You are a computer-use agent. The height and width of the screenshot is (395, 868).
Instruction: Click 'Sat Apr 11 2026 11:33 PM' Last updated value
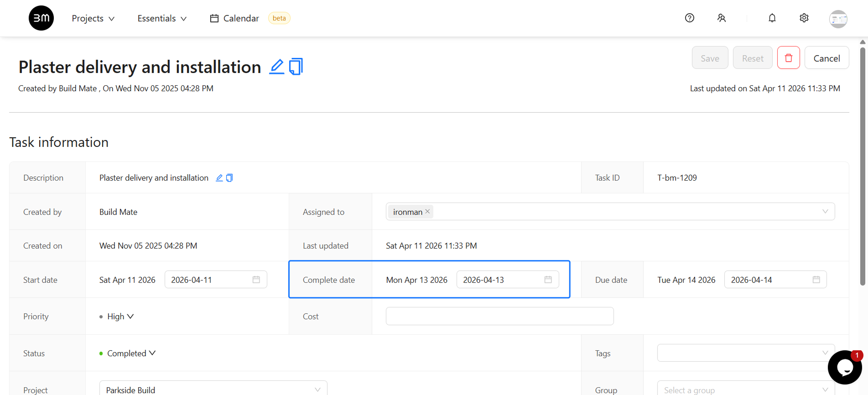431,246
